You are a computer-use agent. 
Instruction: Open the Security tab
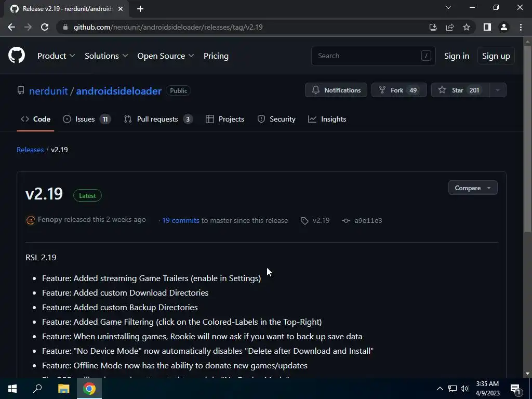(276, 119)
